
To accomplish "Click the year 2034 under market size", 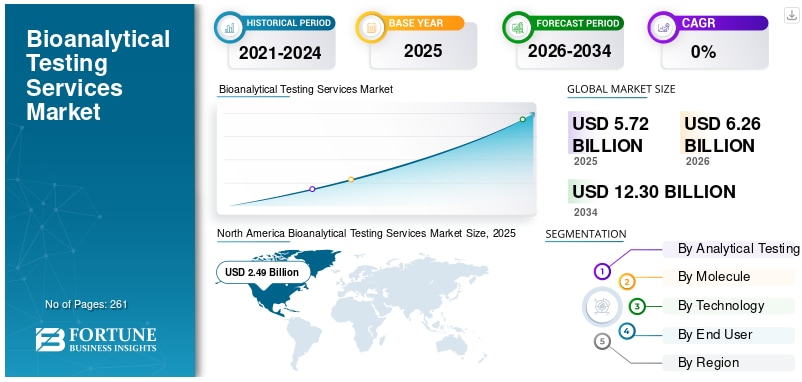I will tap(585, 212).
